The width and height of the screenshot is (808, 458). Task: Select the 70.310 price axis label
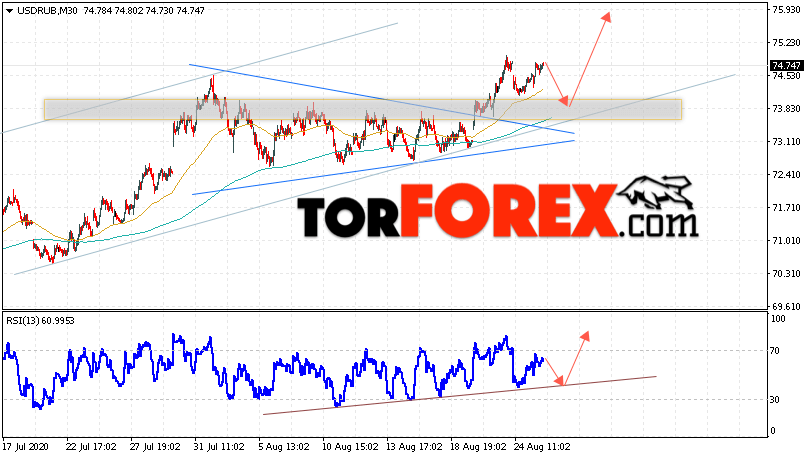click(x=786, y=273)
